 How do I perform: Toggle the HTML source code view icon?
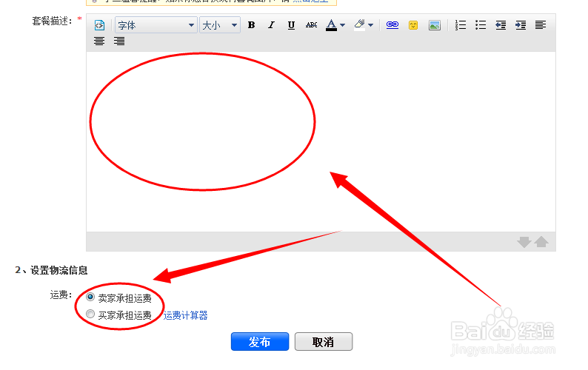pos(99,25)
